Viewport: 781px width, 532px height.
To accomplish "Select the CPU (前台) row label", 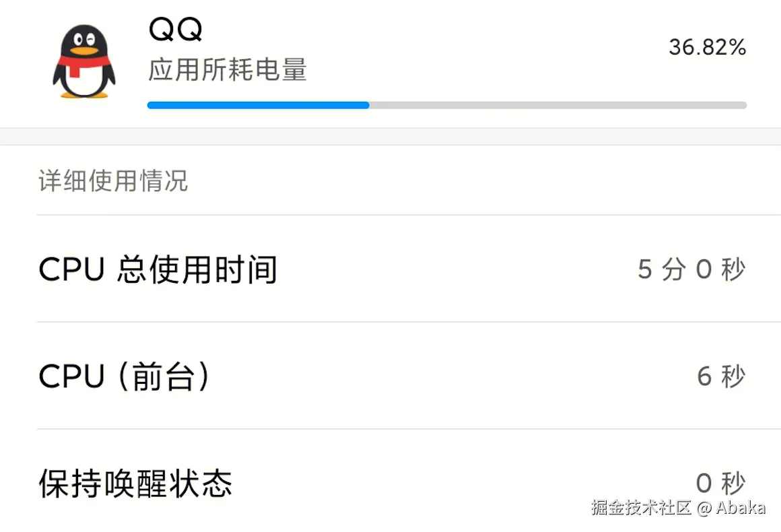I will tap(125, 376).
